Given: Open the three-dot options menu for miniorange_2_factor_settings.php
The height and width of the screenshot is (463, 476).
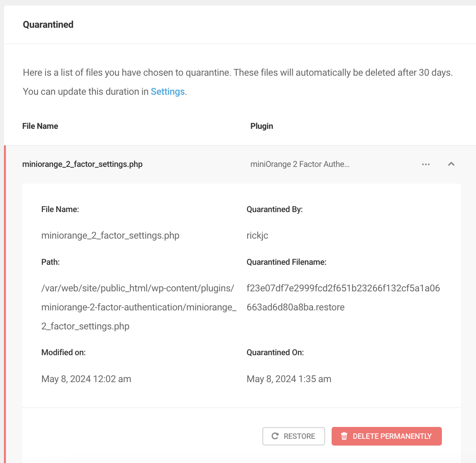Looking at the screenshot, I should [x=426, y=164].
